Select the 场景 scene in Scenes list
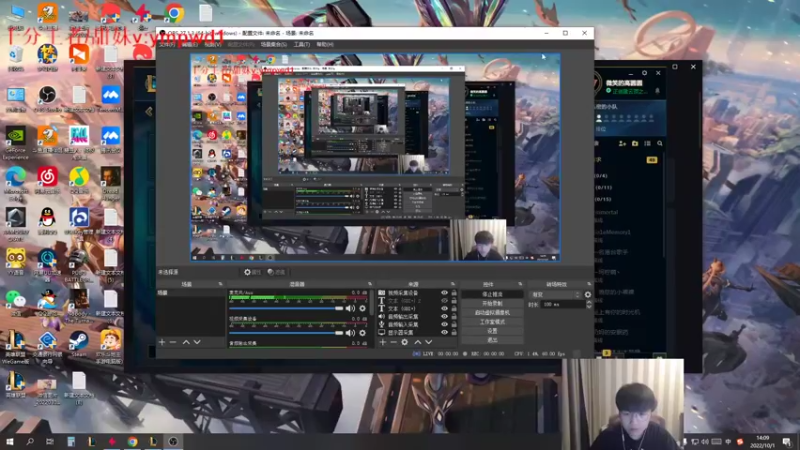Screen dimensions: 800x450 coord(190,293)
